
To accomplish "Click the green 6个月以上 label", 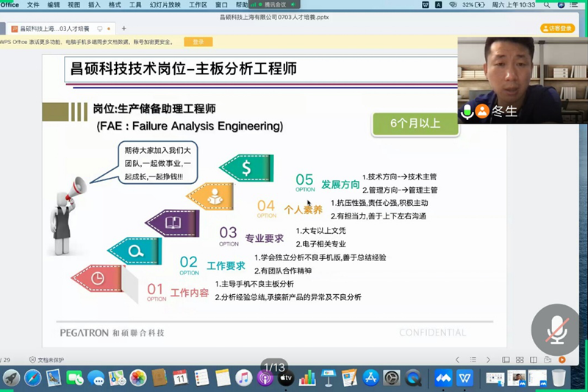I will point(415,123).
